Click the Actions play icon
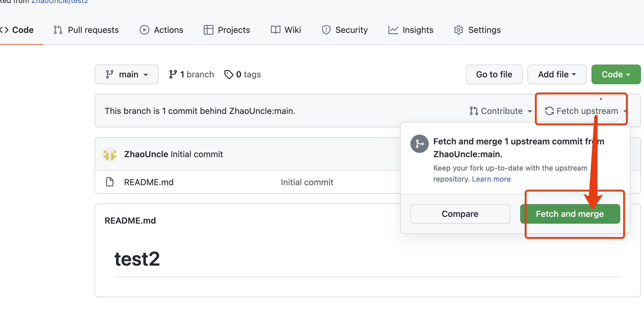The image size is (644, 318). click(x=144, y=30)
